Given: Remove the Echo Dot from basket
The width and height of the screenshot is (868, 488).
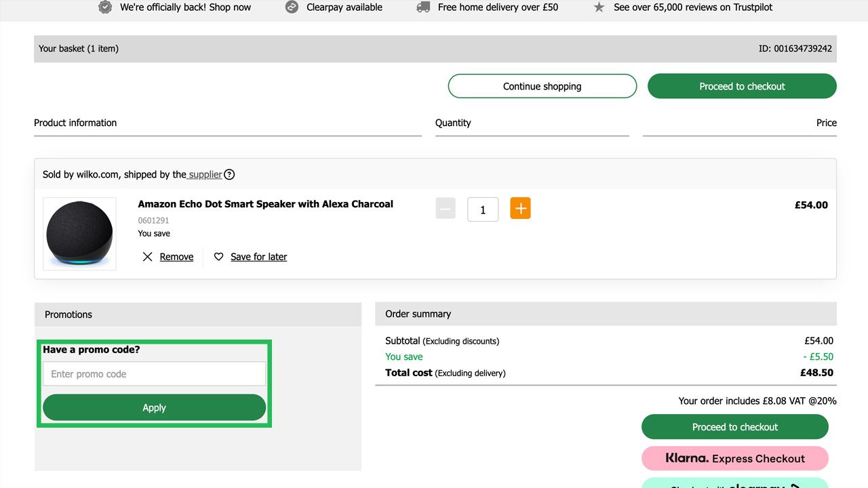Looking at the screenshot, I should [176, 257].
